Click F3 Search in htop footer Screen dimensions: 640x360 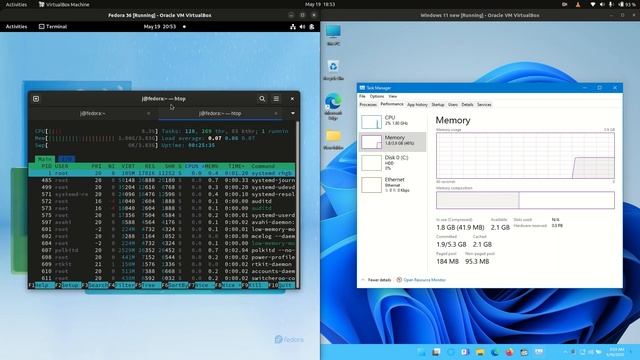[95, 285]
